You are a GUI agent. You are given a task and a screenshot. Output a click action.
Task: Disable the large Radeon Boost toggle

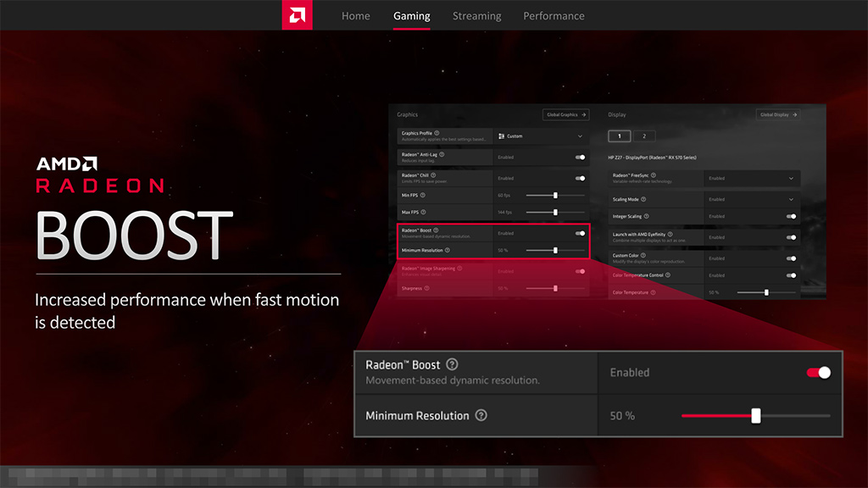point(819,373)
